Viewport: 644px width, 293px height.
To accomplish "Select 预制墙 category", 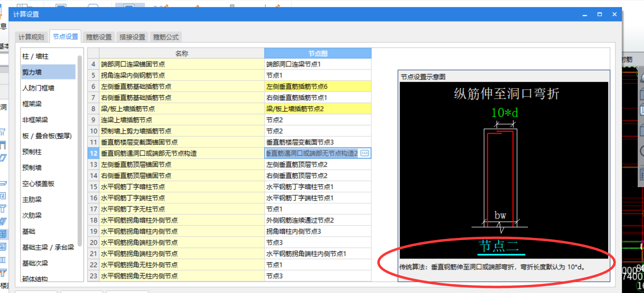I will 48,168.
